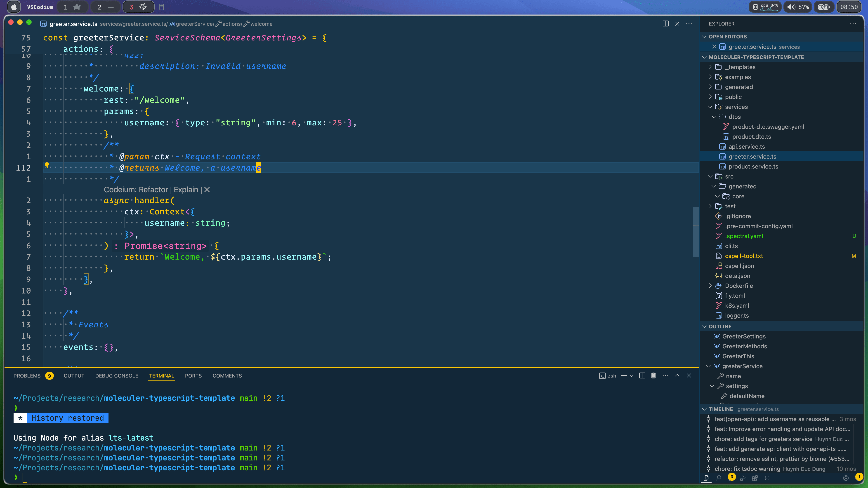Close the terminal panel
This screenshot has width=868, height=488.
click(689, 375)
